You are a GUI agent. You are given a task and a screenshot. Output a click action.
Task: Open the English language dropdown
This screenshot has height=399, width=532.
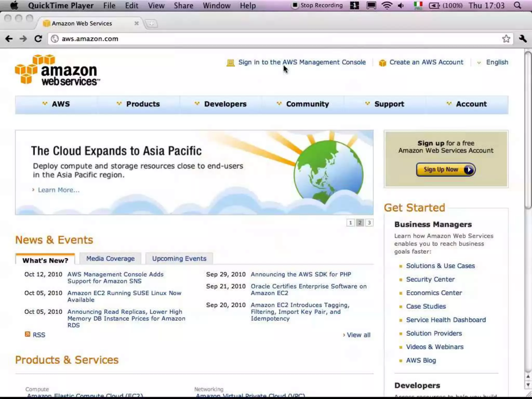[497, 62]
